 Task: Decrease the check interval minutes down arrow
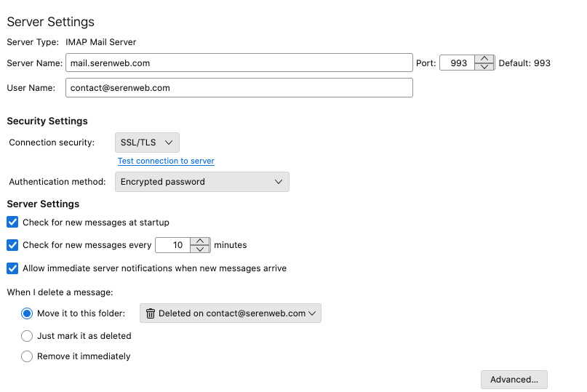(x=200, y=249)
